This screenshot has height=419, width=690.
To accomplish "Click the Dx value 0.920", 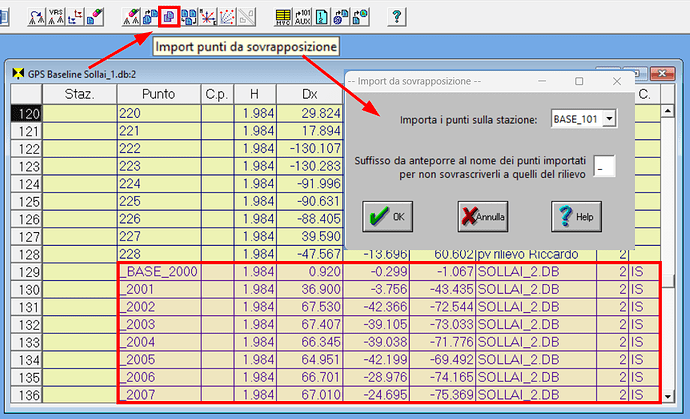I will [310, 272].
